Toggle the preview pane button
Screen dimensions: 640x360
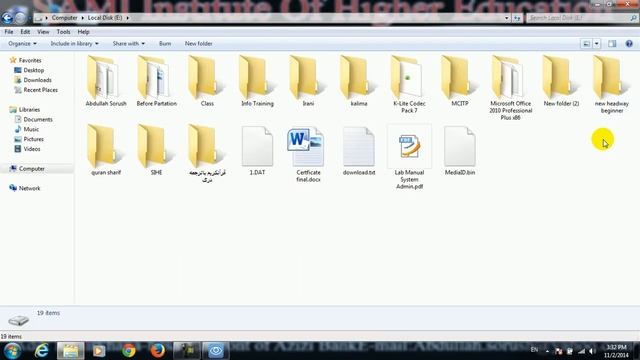tap(612, 43)
